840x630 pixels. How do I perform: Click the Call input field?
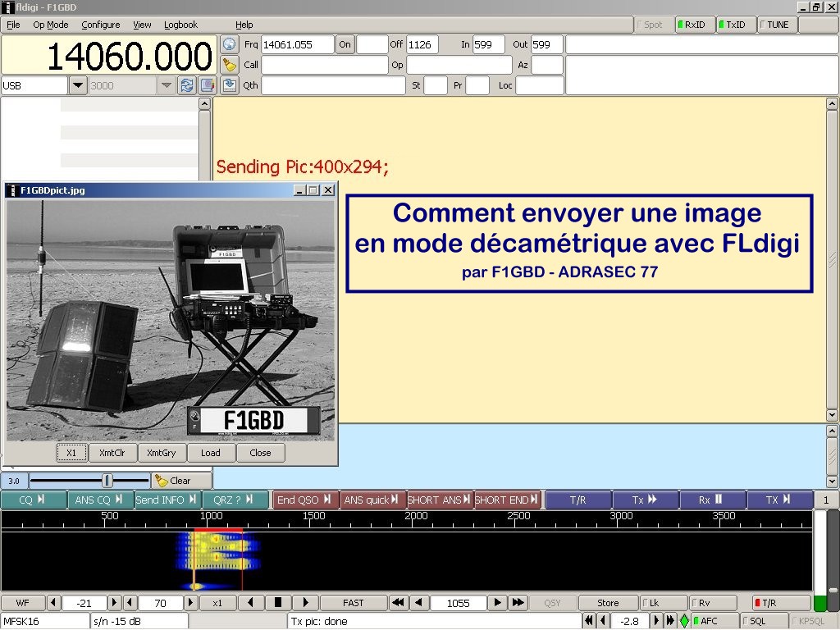(x=324, y=65)
